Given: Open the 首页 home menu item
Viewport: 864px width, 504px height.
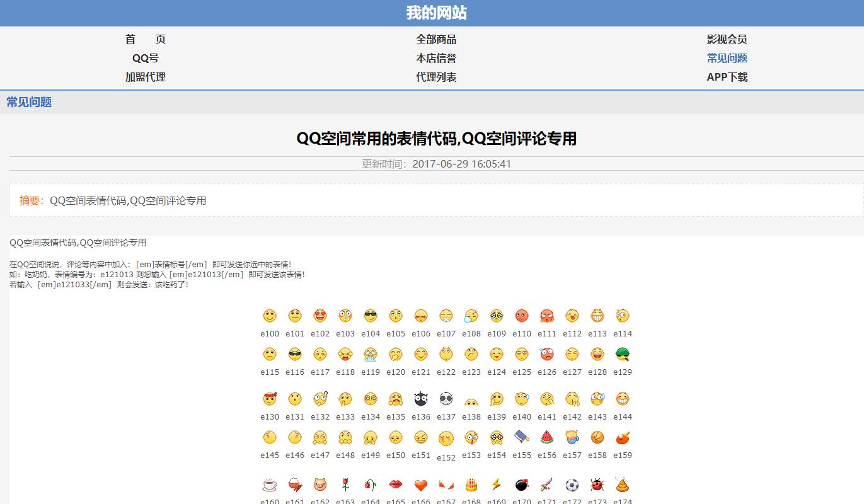Looking at the screenshot, I should coord(146,39).
